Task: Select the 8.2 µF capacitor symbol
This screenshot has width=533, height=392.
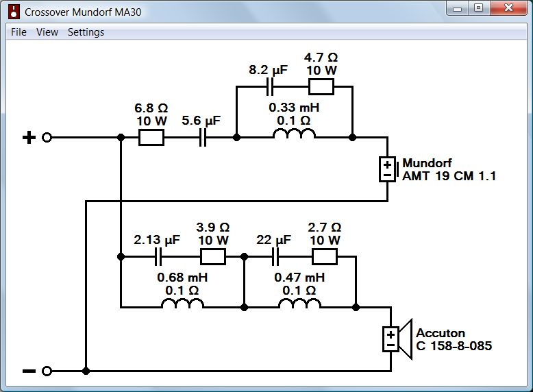Action: coord(269,87)
